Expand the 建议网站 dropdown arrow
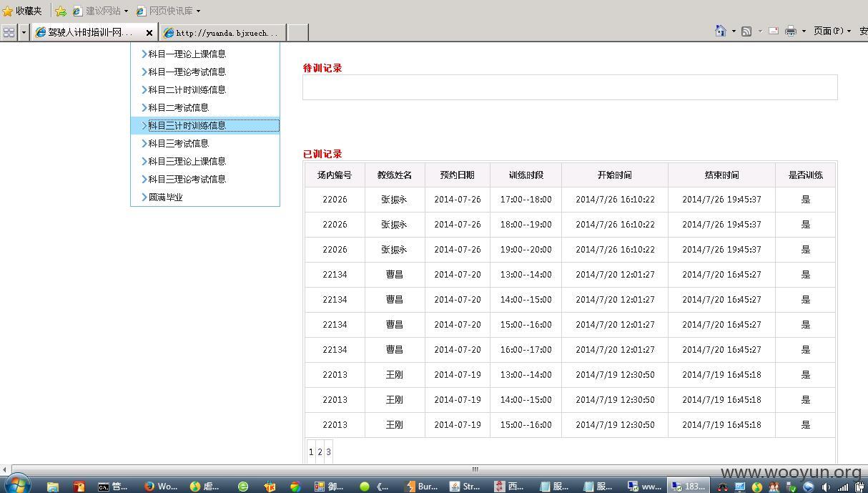 (127, 11)
